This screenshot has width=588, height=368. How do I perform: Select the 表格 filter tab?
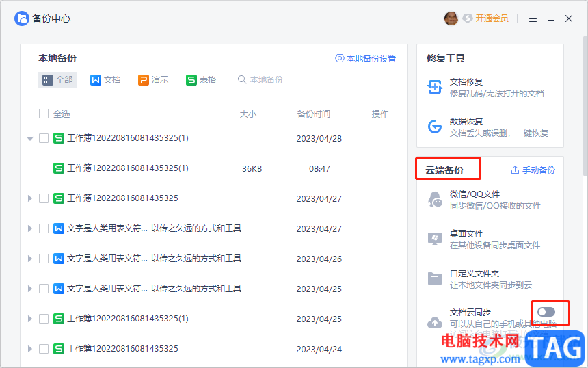[x=201, y=80]
